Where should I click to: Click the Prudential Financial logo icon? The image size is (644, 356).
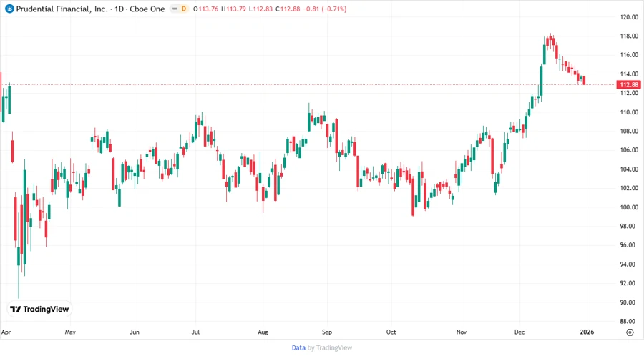click(x=9, y=9)
